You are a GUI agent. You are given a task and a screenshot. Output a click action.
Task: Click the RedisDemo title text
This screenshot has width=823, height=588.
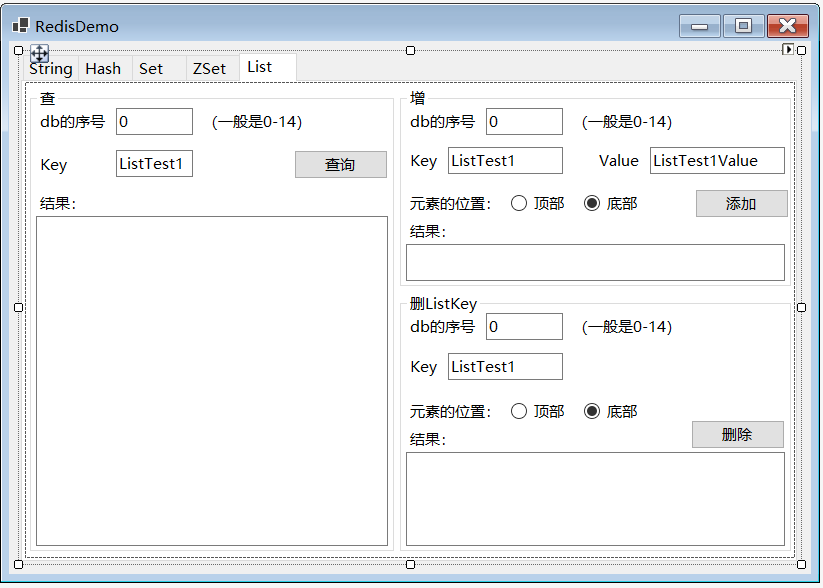77,26
